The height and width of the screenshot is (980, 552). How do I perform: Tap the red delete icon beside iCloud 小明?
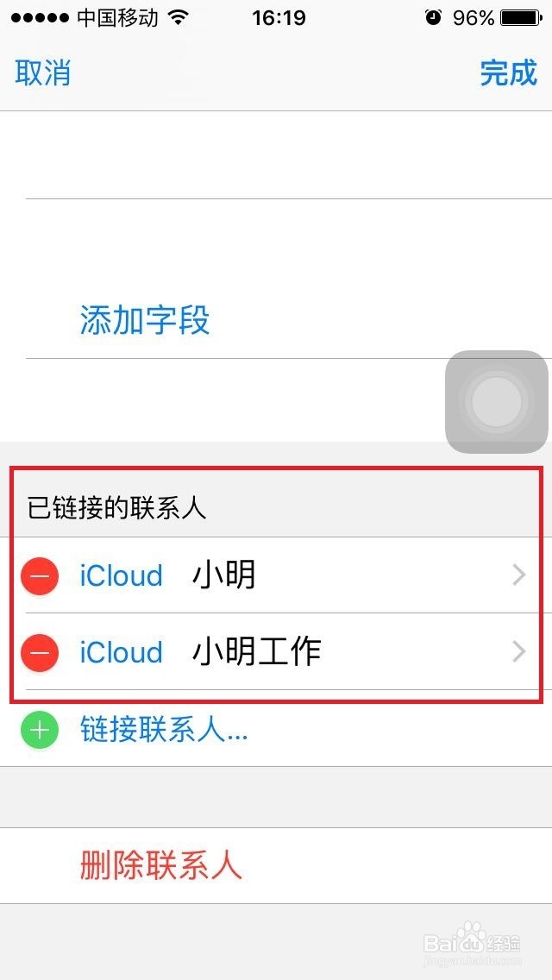coord(38,575)
